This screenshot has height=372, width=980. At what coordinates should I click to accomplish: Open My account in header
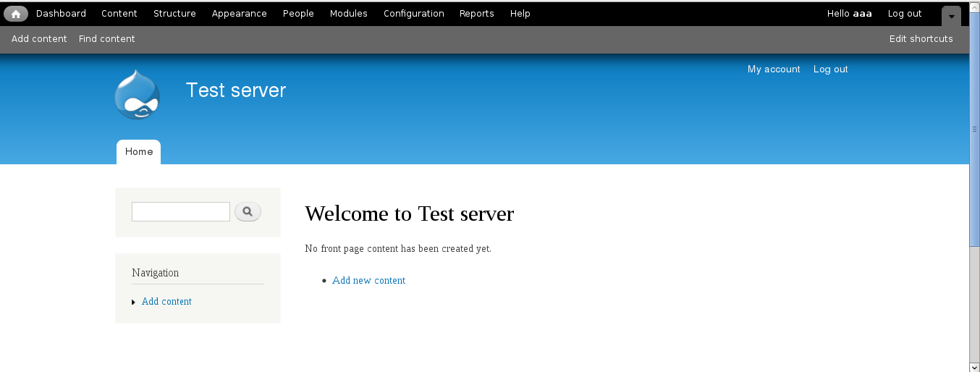click(x=774, y=69)
